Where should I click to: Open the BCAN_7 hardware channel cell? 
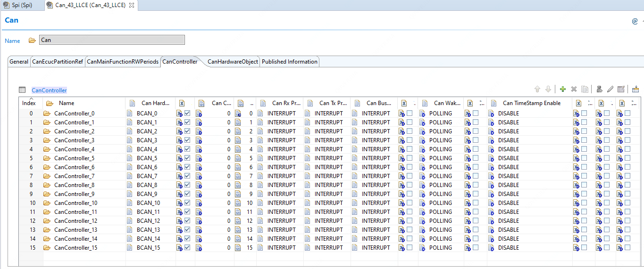pyautogui.click(x=147, y=176)
